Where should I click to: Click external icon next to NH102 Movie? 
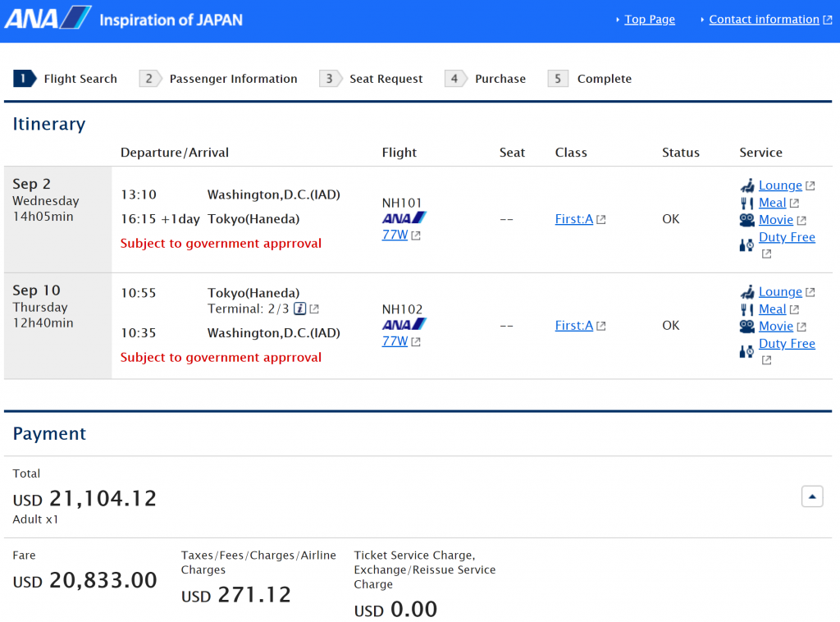801,327
